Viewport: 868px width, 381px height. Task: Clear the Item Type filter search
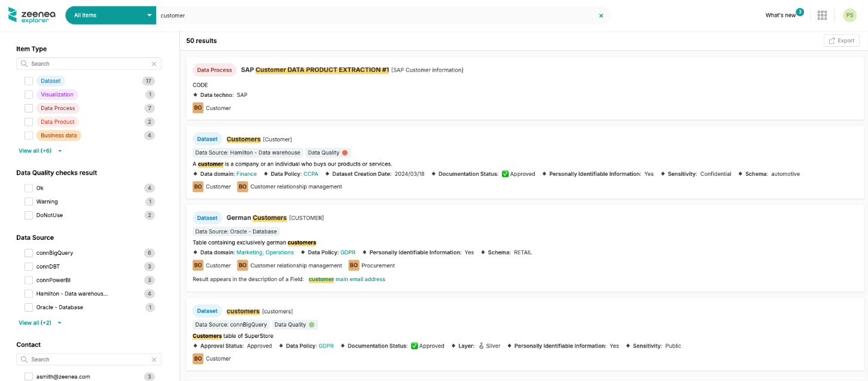154,64
